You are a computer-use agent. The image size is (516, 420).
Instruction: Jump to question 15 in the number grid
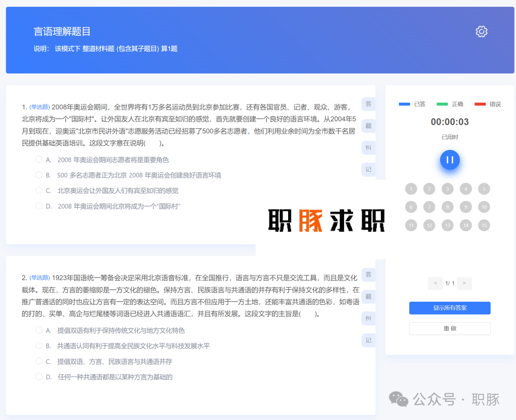pyautogui.click(x=484, y=225)
